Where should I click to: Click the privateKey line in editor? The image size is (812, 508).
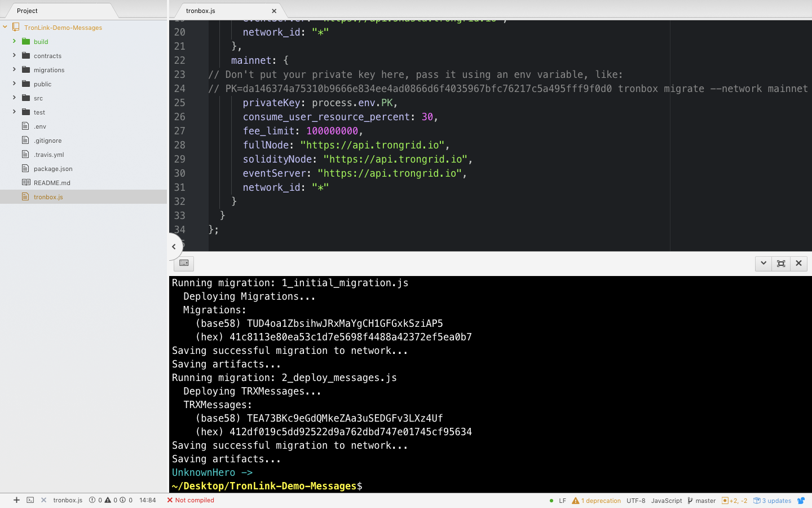tap(320, 103)
